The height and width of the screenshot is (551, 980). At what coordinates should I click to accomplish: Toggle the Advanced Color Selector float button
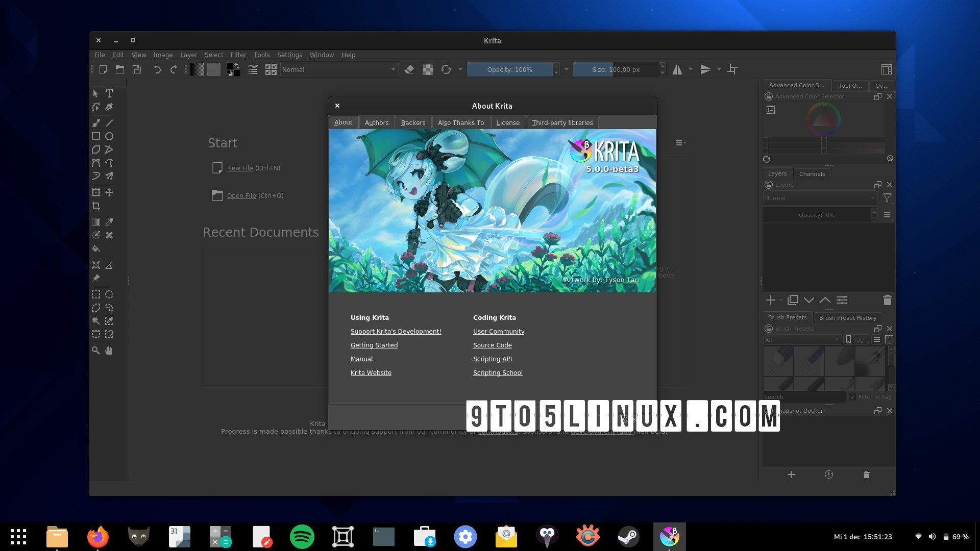click(877, 96)
